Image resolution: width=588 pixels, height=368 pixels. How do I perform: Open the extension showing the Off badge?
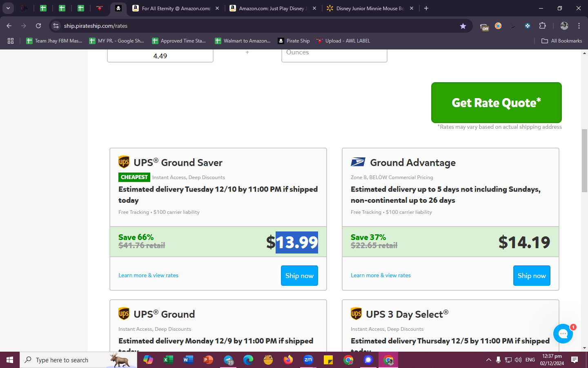[484, 26]
